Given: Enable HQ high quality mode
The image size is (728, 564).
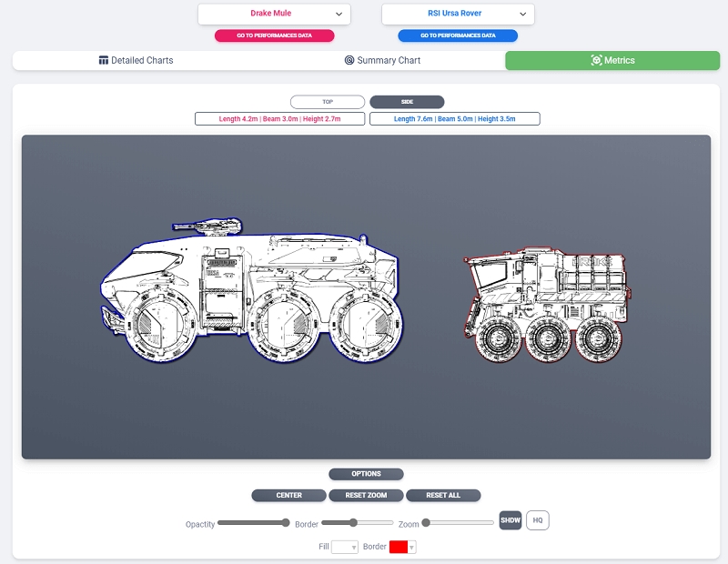Looking at the screenshot, I should pyautogui.click(x=538, y=520).
